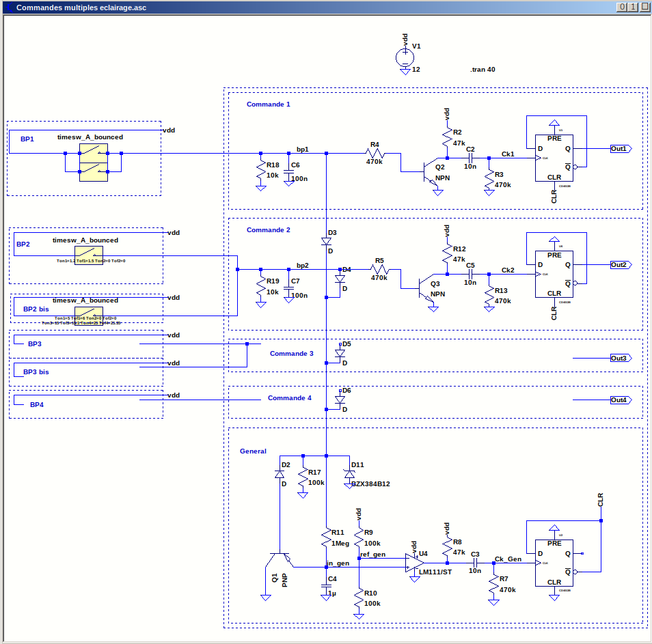Click the Out4 output port flag

(x=621, y=400)
